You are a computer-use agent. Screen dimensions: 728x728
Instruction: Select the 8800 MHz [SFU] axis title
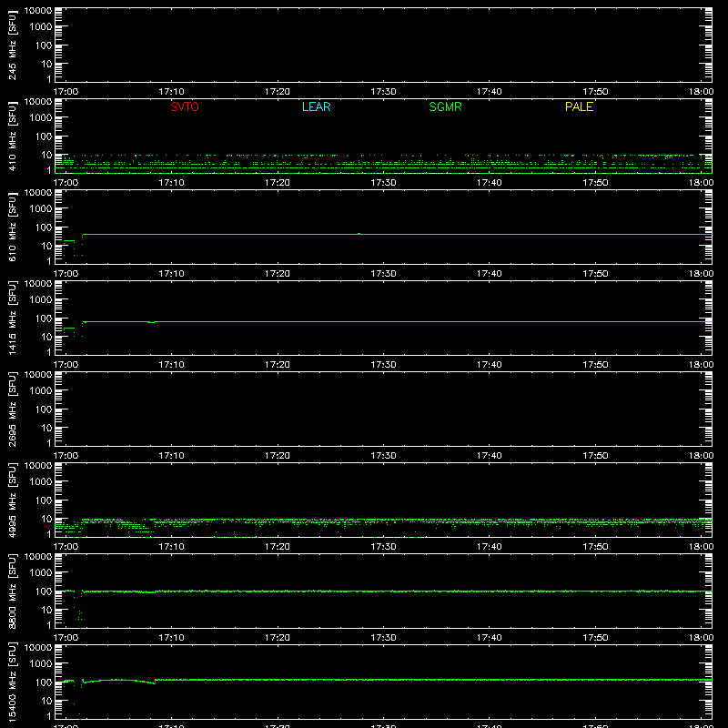point(13,591)
